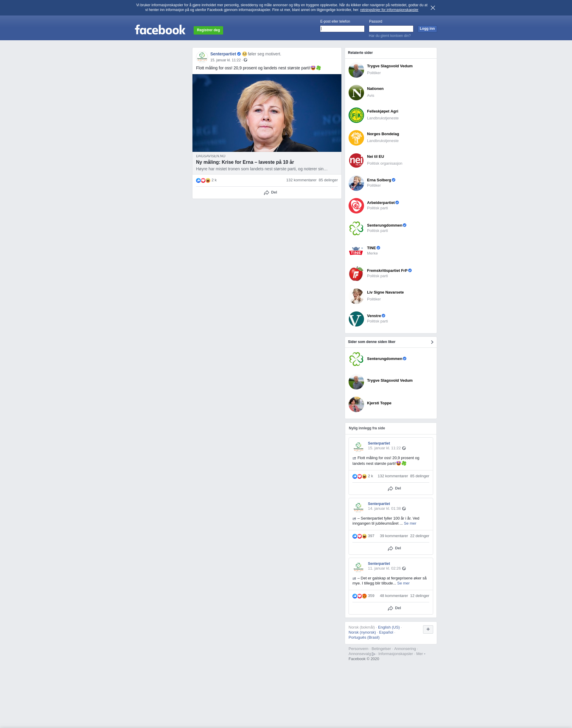
Task: Click the 'Del' share button under main post
Action: click(270, 192)
